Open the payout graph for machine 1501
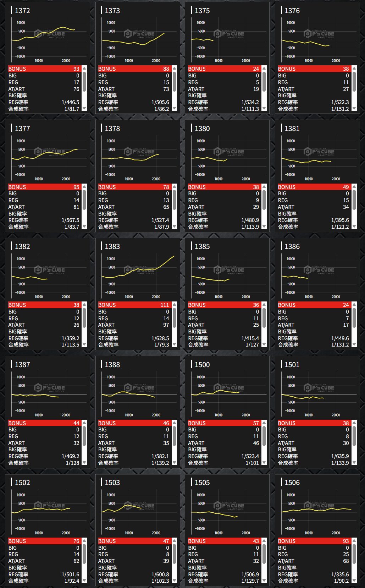The image size is (365, 588). coord(317,395)
